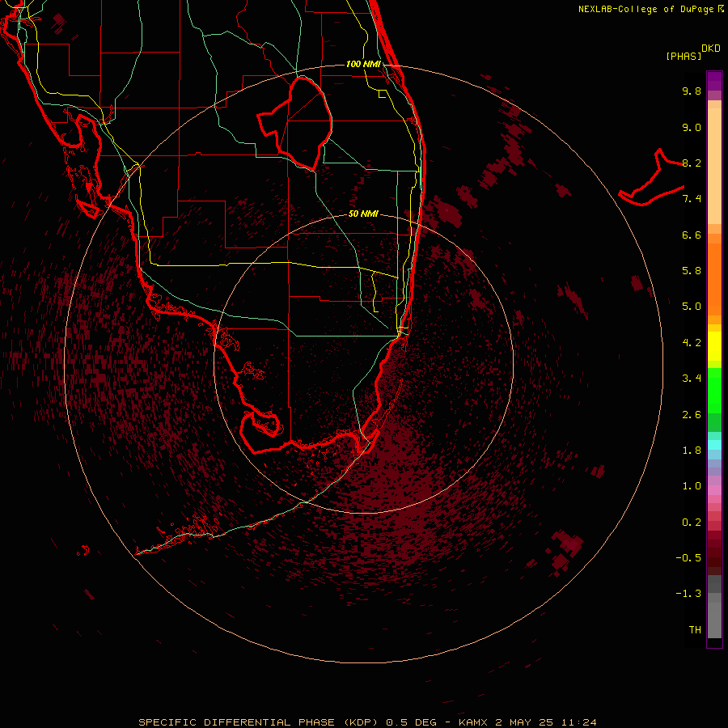Click the 100 NMI range ring label
Image resolution: width=728 pixels, height=728 pixels.
point(363,64)
